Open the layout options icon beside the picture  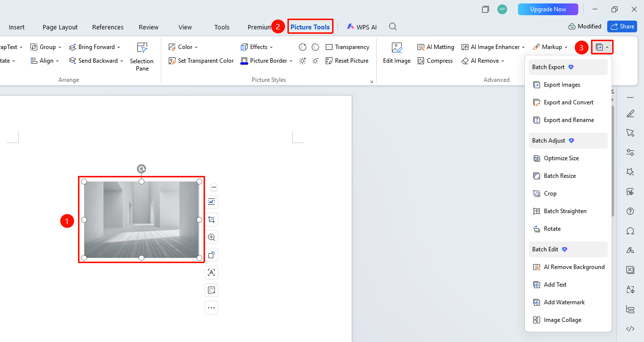point(211,202)
